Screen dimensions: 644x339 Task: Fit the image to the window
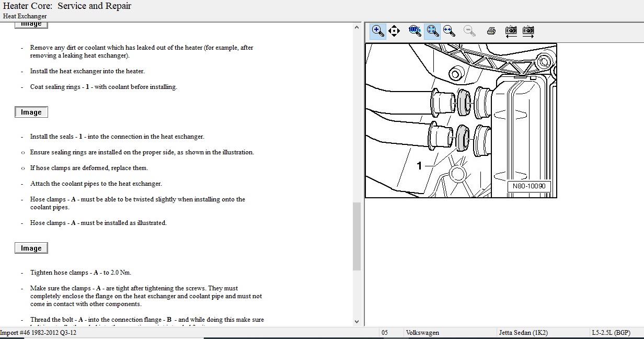432,31
